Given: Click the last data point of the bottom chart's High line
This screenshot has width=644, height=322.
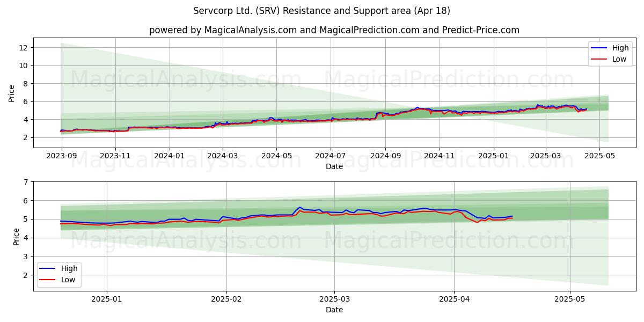Looking at the screenshot, I should [x=513, y=216].
